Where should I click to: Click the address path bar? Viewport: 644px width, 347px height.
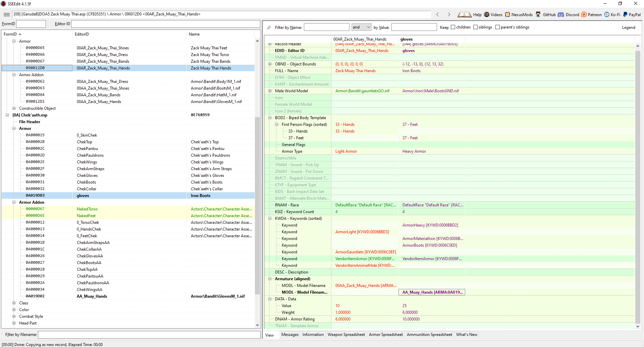pos(221,14)
